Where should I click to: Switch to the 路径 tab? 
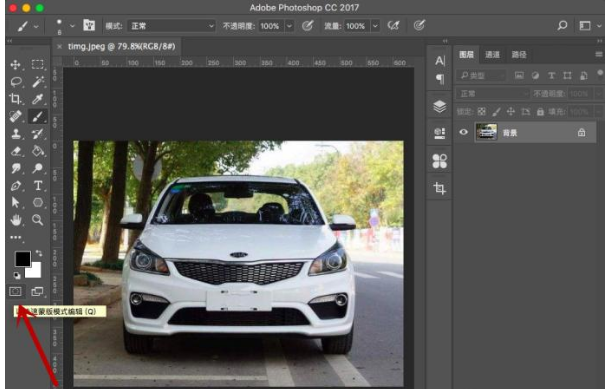pos(519,54)
